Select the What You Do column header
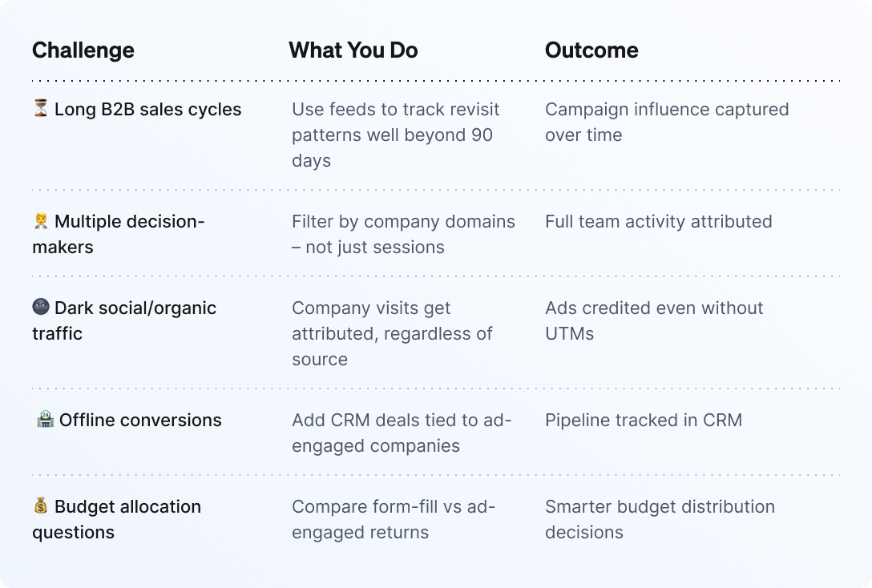The height and width of the screenshot is (588, 872). [353, 50]
